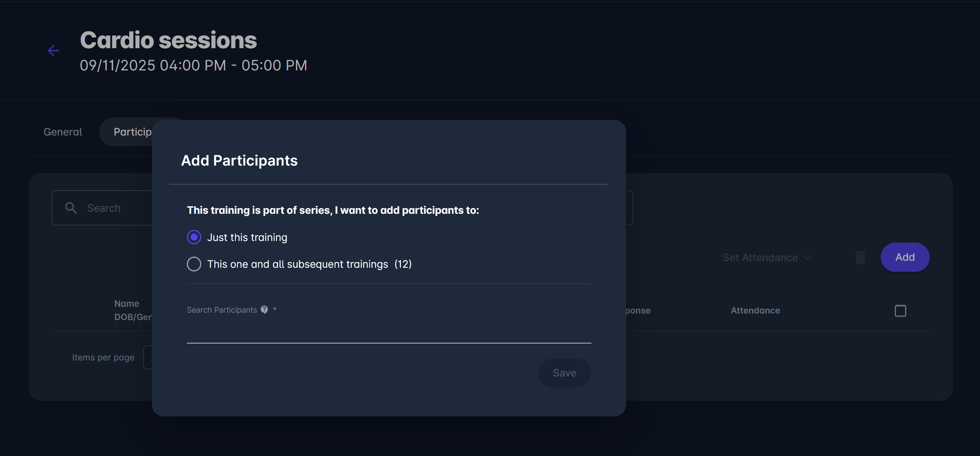980x456 pixels.
Task: Click the Cardio sessions page heading
Action: tap(168, 40)
